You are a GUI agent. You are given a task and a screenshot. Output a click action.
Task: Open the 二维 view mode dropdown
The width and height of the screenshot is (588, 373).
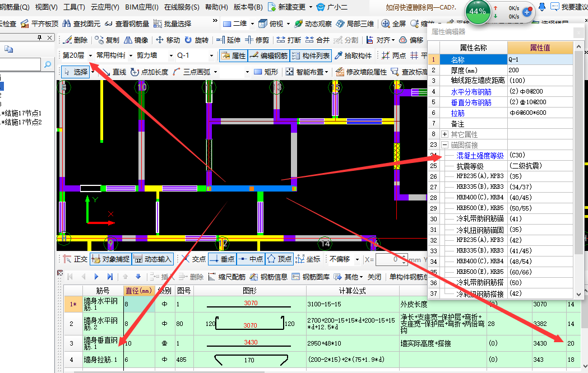(x=252, y=24)
